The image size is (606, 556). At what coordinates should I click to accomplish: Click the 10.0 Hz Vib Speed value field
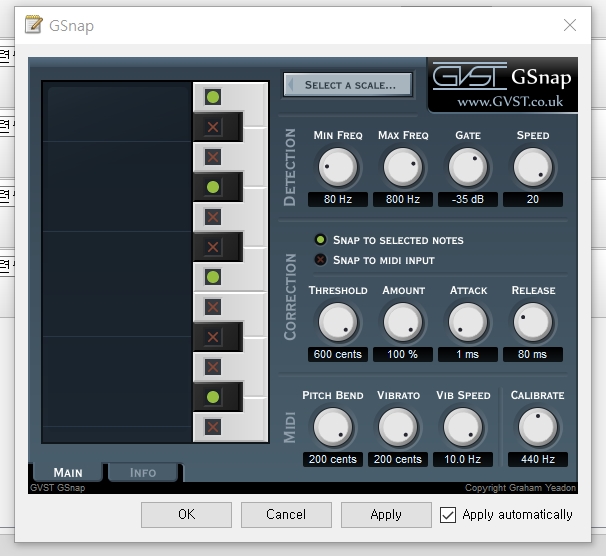pyautogui.click(x=463, y=459)
